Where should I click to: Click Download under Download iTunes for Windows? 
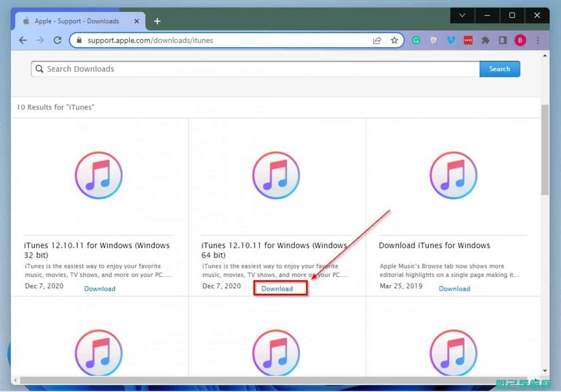[x=454, y=289]
